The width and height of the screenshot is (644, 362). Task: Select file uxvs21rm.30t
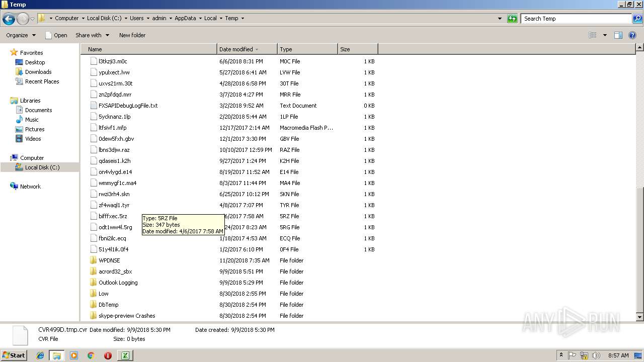coord(116,83)
